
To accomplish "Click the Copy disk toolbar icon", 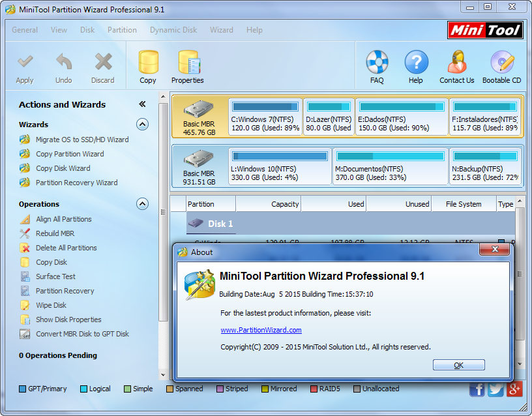I will point(148,62).
